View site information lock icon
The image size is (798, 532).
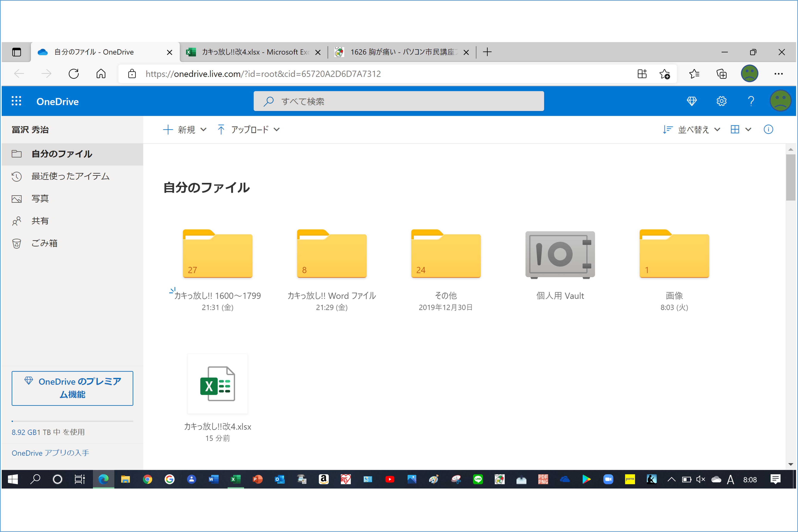[132, 74]
